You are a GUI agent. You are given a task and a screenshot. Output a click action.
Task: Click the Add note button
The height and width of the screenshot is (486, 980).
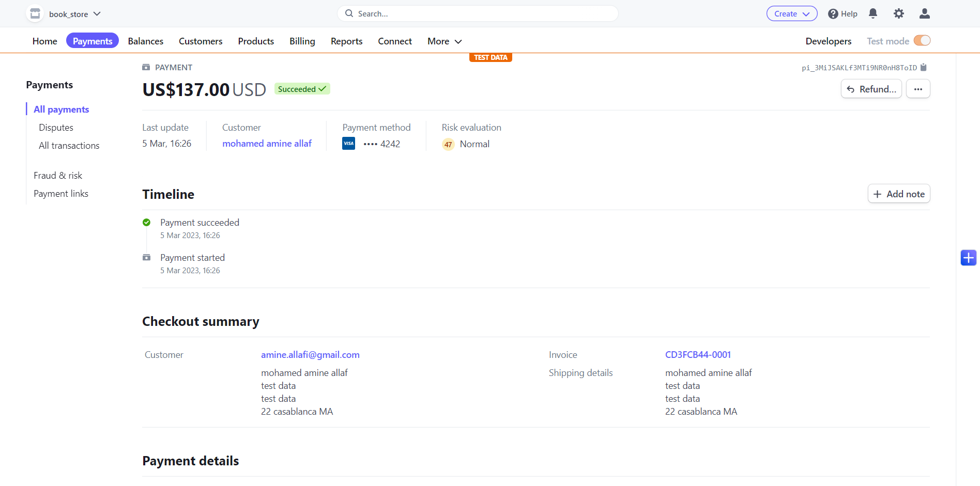pos(899,194)
